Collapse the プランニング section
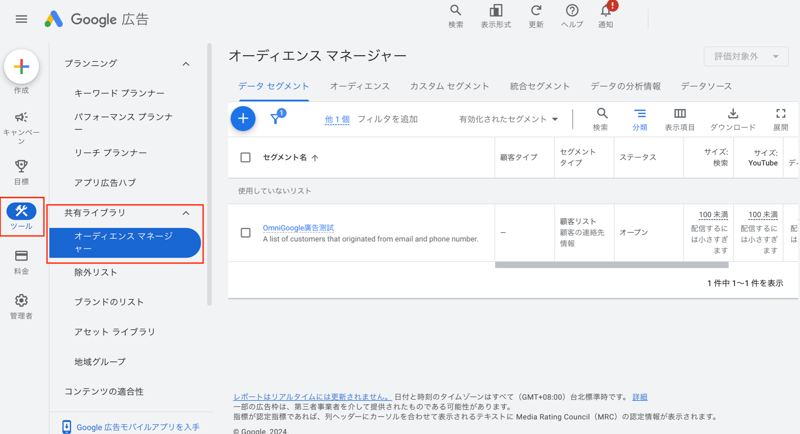This screenshot has width=800, height=434. click(x=186, y=64)
